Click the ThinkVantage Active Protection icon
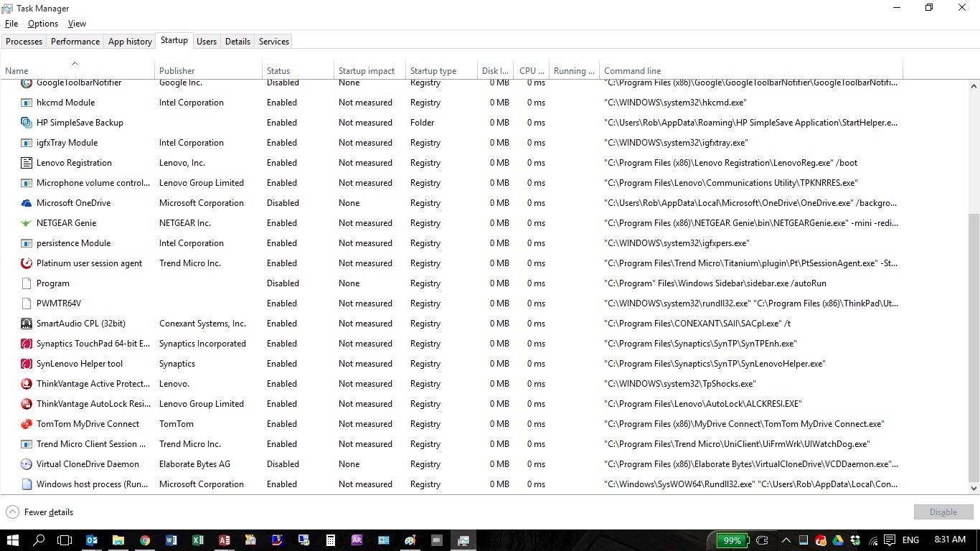 (27, 384)
